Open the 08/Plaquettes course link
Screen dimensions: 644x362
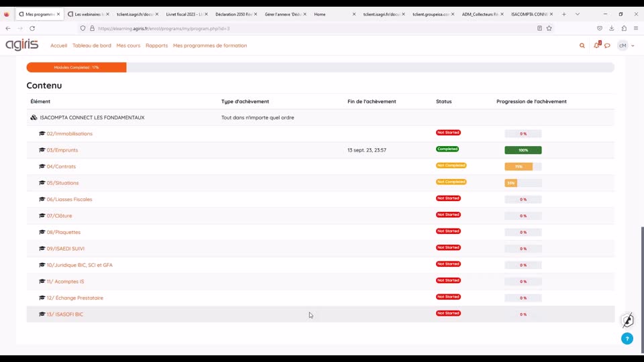(x=64, y=232)
